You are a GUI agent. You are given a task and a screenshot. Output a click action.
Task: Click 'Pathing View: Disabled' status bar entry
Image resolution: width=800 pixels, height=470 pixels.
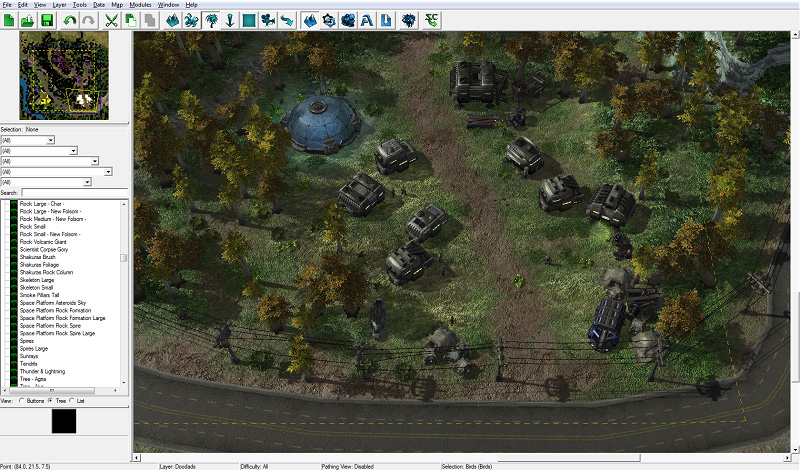coord(347,466)
